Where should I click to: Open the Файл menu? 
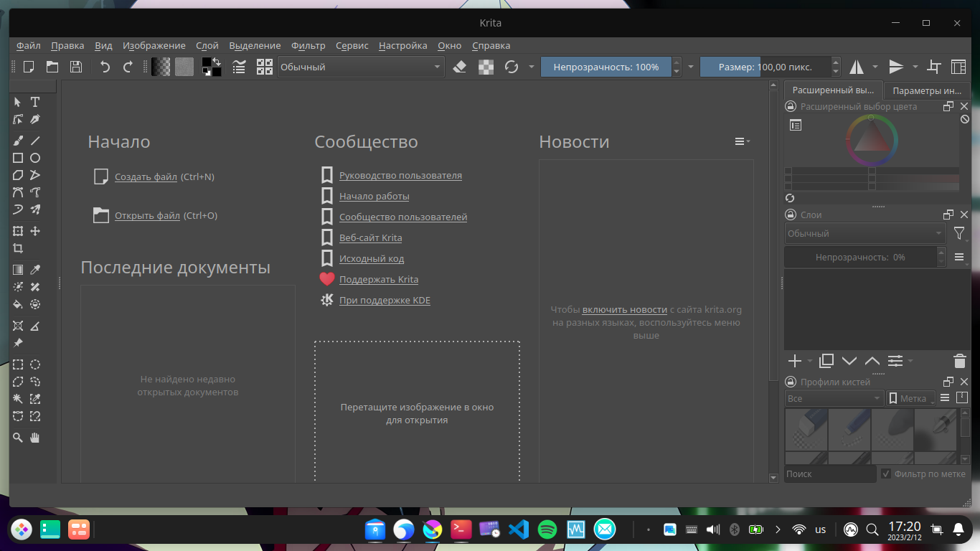[x=29, y=45]
